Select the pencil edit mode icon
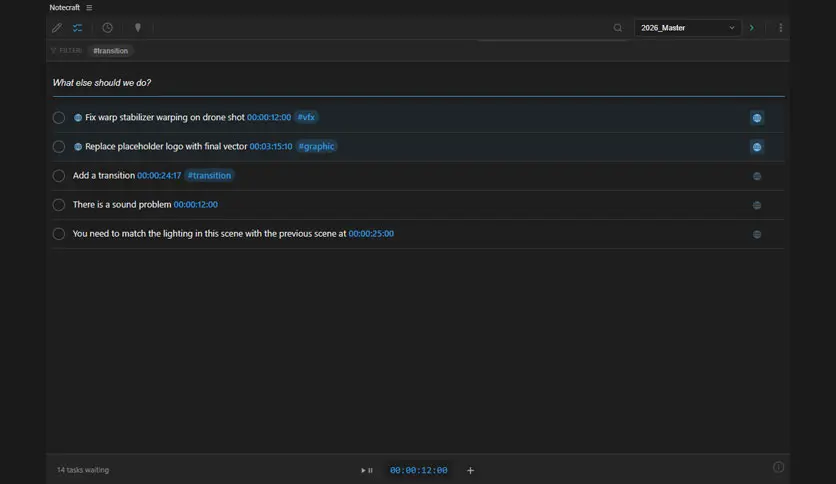This screenshot has width=836, height=484. click(57, 28)
